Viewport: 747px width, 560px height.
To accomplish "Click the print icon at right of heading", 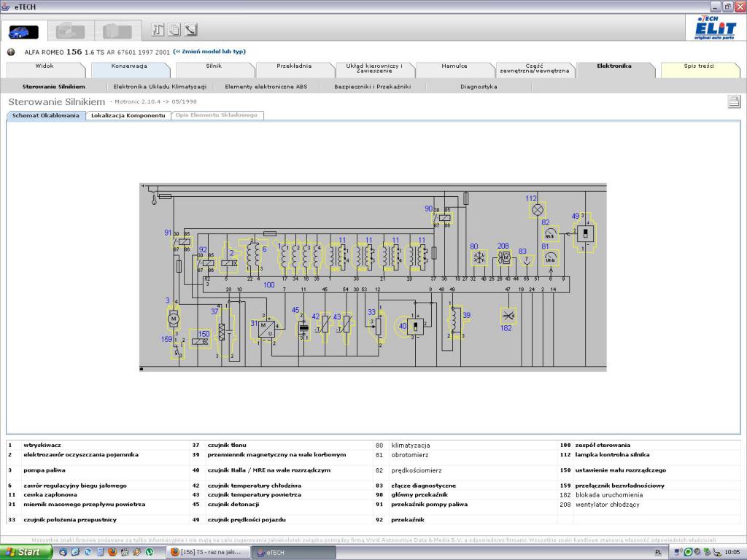I will [734, 102].
